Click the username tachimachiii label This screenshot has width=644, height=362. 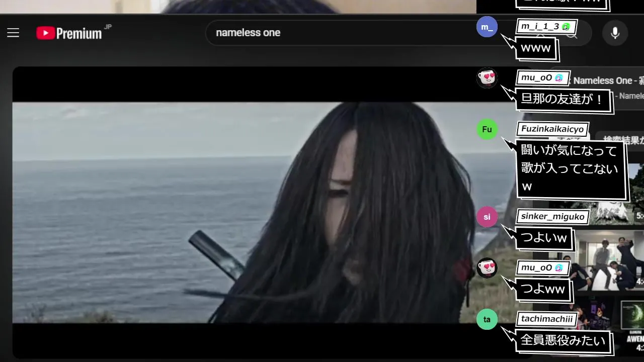(x=547, y=319)
